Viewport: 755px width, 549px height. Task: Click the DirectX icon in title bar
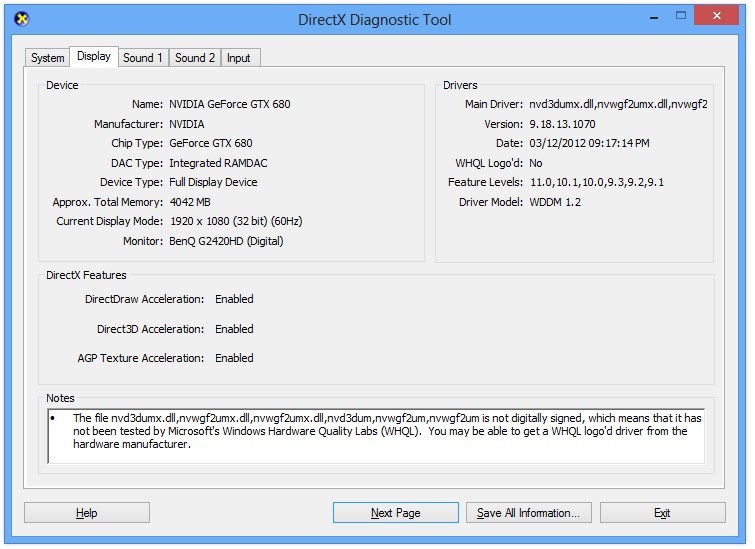(22, 19)
